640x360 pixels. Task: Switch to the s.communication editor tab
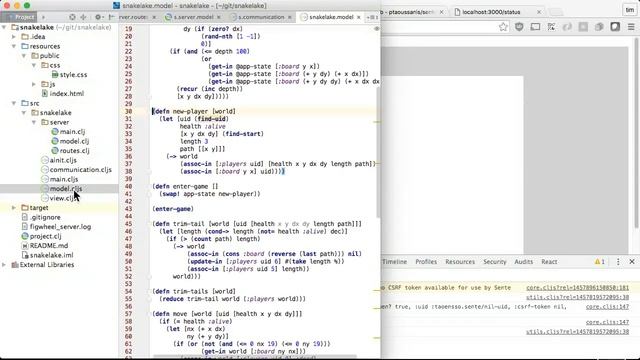click(x=261, y=17)
